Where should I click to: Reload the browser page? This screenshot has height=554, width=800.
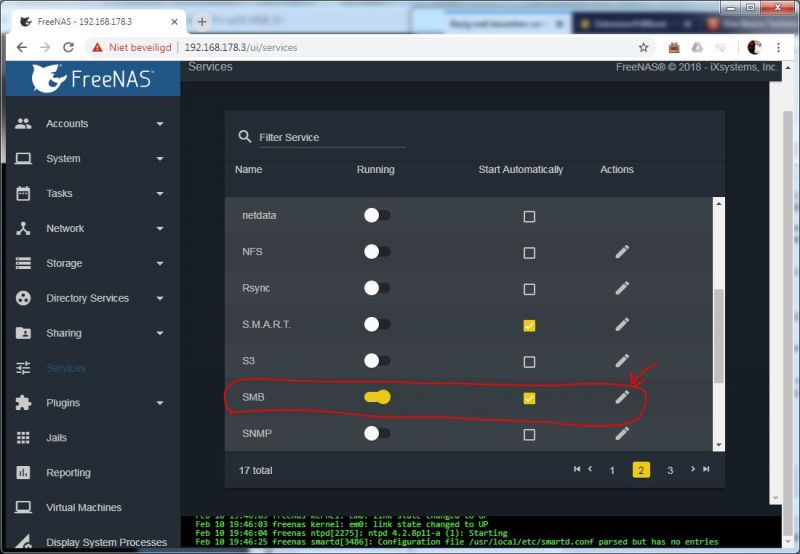(x=68, y=47)
